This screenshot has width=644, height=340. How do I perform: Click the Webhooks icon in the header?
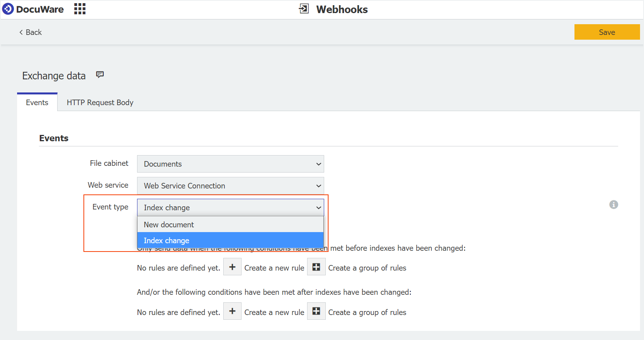click(x=304, y=9)
